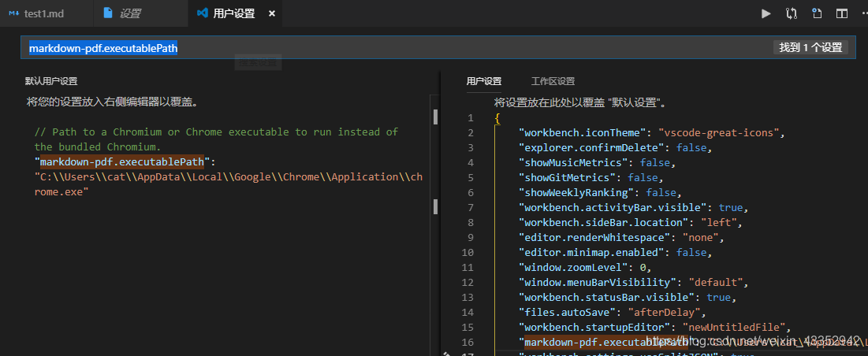Click the run (play) icon in toolbar
Viewport: 868px width, 356px height.
pos(766,14)
